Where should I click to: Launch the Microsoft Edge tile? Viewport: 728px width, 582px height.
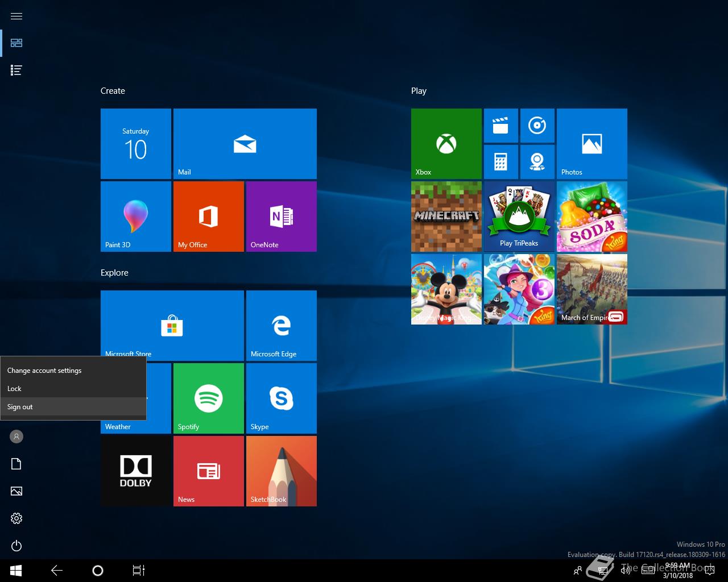[x=282, y=326]
